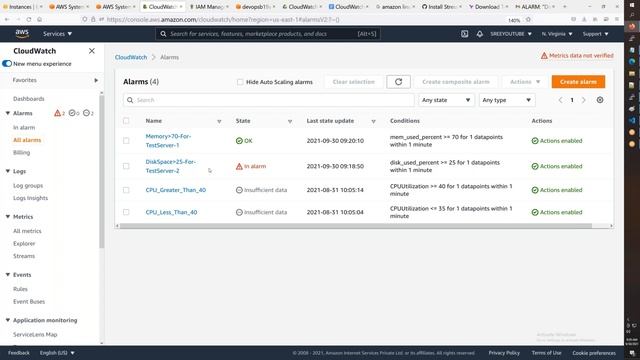Sort by the State column arrow
The width and height of the screenshot is (640, 360).
(x=290, y=121)
